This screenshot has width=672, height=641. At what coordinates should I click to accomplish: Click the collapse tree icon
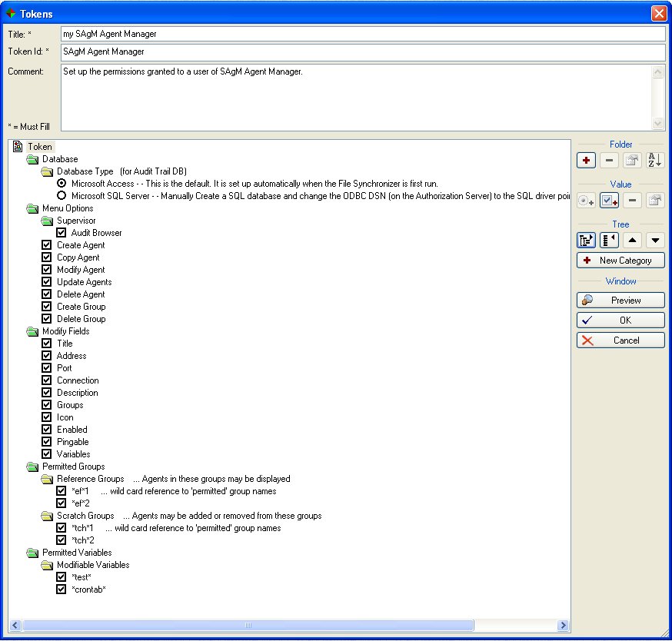point(609,240)
